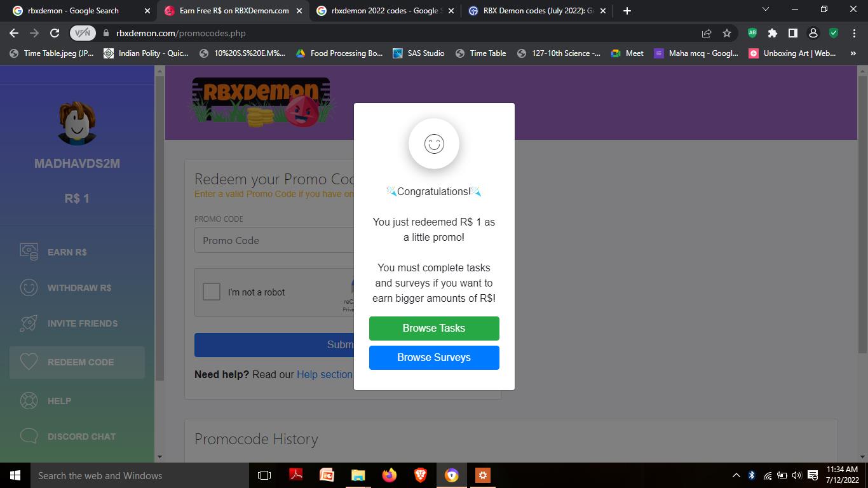Click the VPN badge in address bar

pos(83,33)
